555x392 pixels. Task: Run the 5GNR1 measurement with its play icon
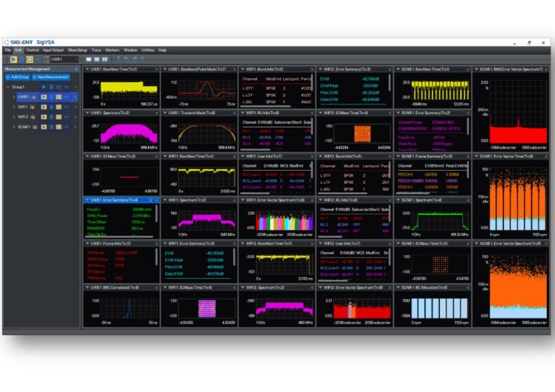point(43,126)
